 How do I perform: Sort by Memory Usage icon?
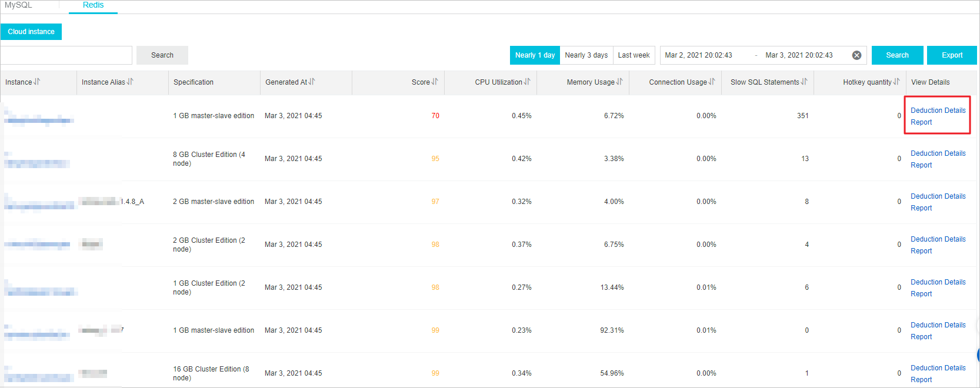click(x=619, y=82)
